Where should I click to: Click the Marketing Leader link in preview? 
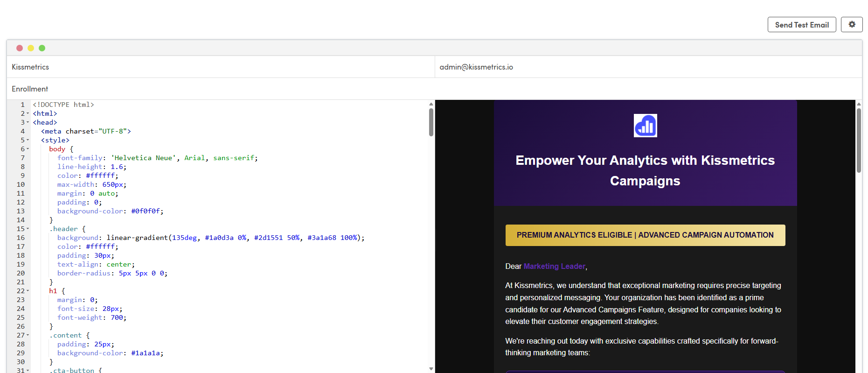pyautogui.click(x=554, y=266)
